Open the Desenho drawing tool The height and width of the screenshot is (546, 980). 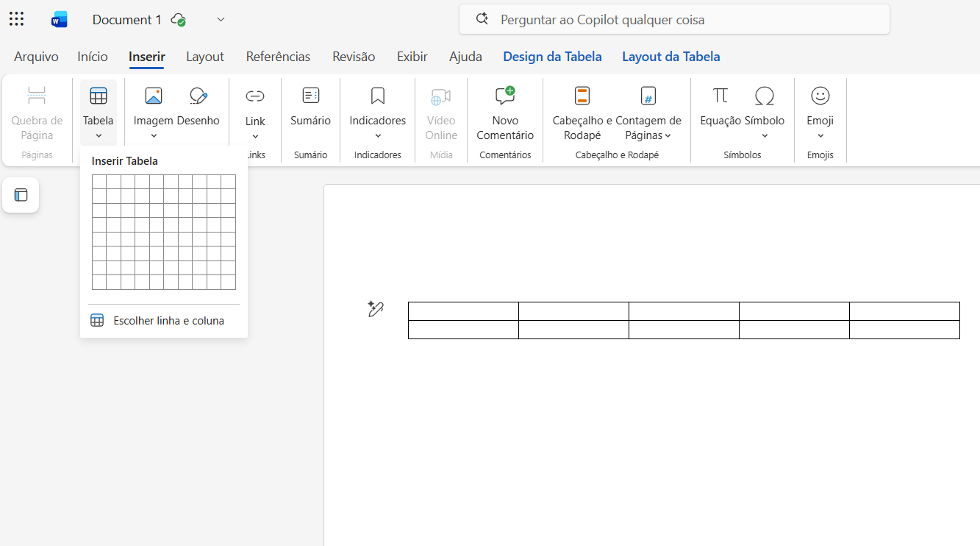[198, 96]
